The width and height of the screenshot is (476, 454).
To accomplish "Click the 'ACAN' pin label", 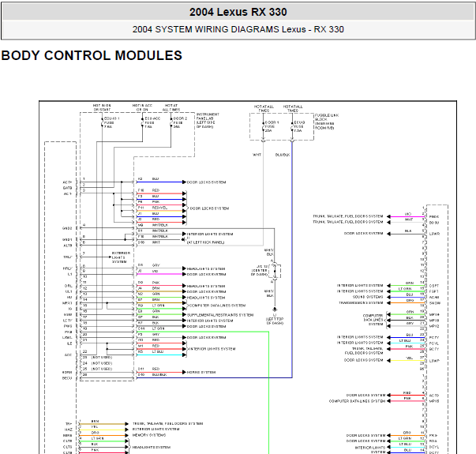I will [x=434, y=298].
